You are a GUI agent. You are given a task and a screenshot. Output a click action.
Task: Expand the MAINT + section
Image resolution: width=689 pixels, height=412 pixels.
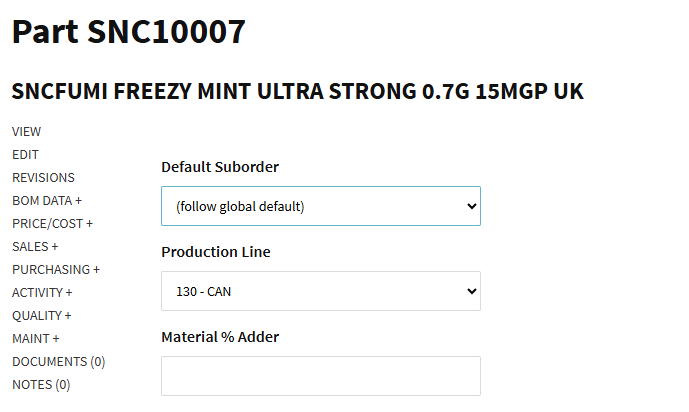[36, 339]
